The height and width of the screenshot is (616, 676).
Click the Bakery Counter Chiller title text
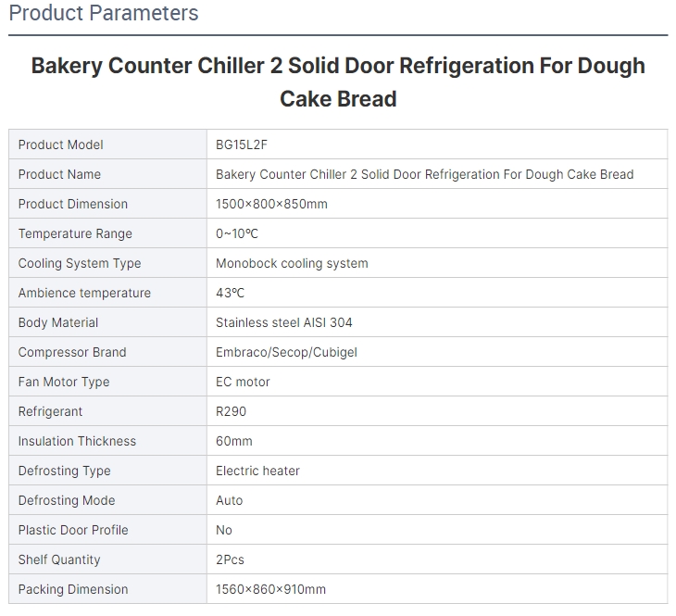point(338,82)
